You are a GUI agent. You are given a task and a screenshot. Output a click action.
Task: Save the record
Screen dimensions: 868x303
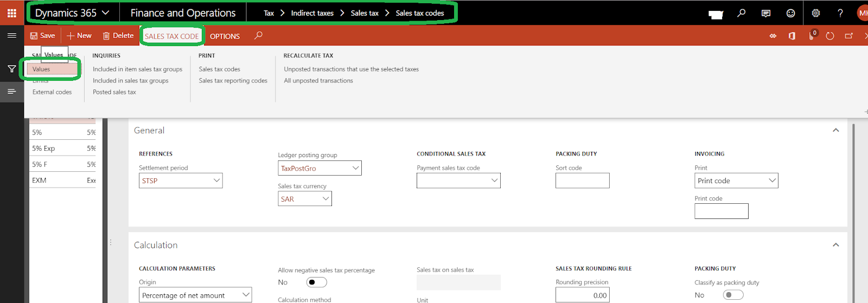(x=42, y=36)
